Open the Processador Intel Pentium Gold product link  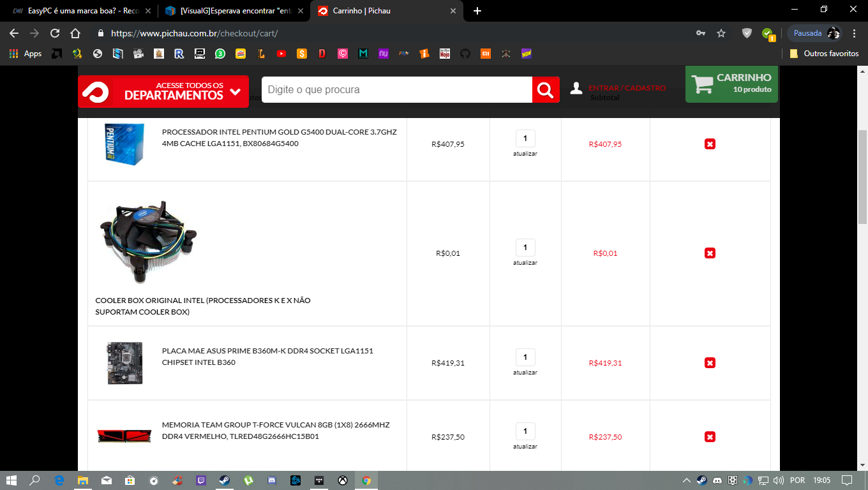(280, 138)
